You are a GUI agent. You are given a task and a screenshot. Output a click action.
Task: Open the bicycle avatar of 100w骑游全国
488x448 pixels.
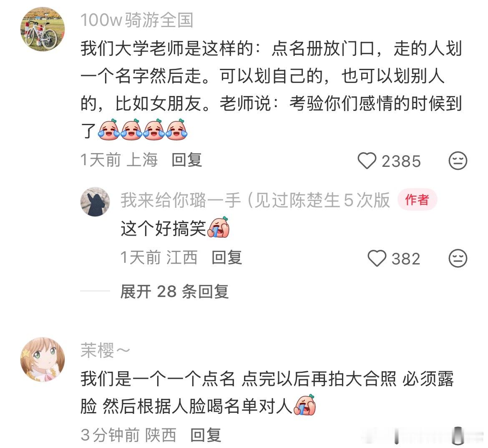(43, 29)
